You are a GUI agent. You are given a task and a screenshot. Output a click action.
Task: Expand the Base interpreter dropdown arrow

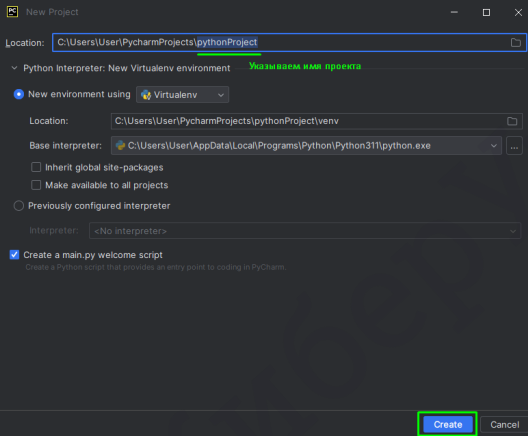coord(494,146)
